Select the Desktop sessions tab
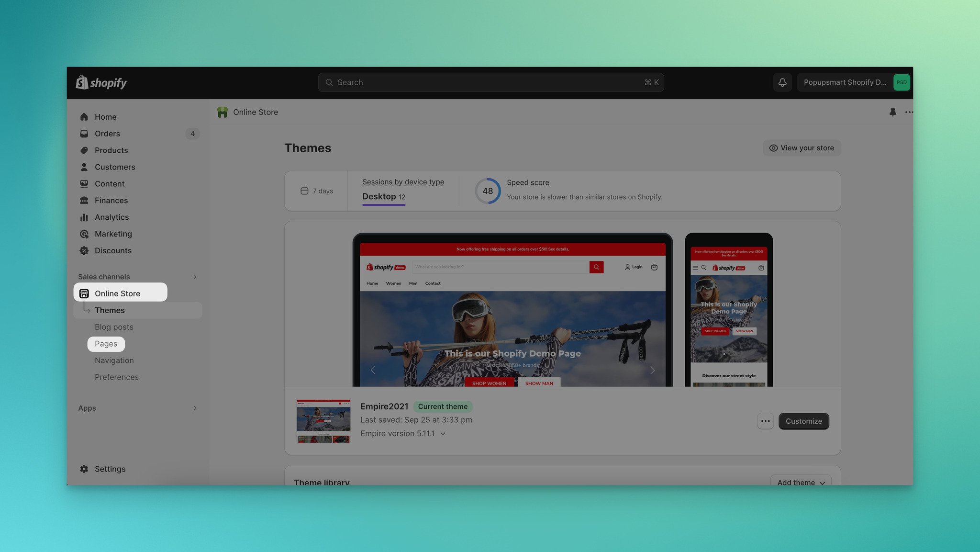 (x=384, y=197)
